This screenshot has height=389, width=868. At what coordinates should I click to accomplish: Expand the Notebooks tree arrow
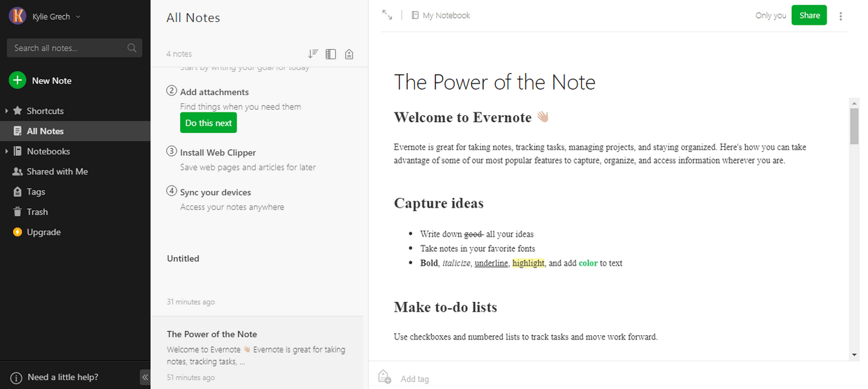pos(7,151)
